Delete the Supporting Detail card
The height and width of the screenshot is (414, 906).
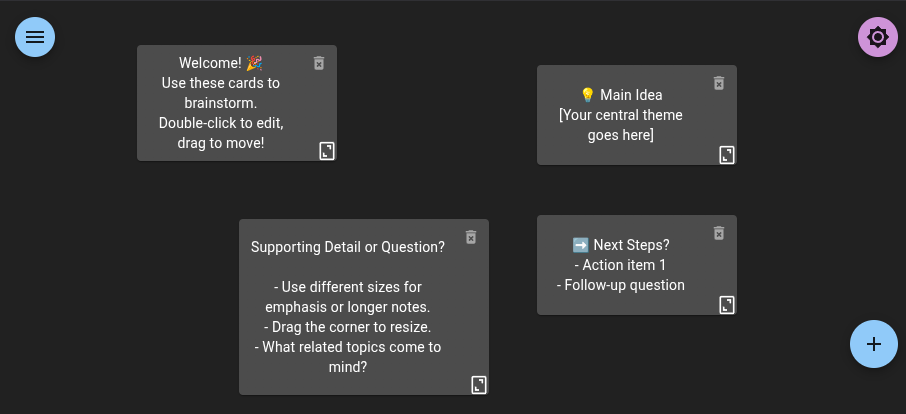[x=471, y=237]
